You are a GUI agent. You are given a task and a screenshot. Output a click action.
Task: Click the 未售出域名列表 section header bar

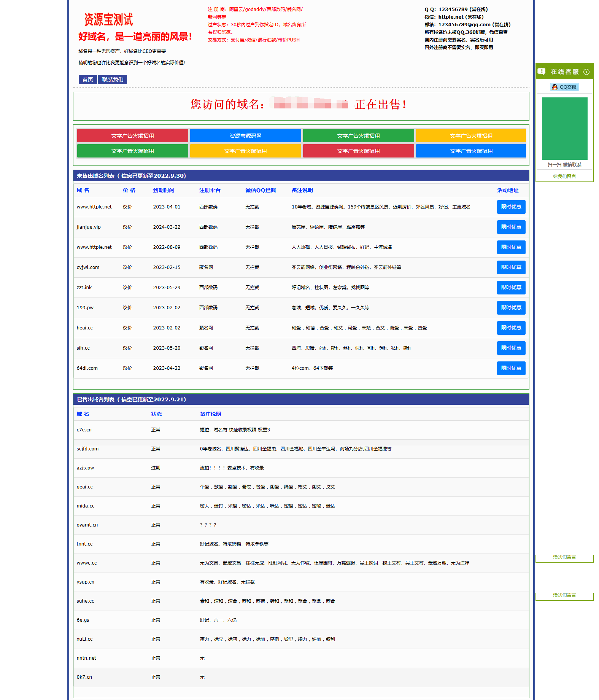click(301, 176)
